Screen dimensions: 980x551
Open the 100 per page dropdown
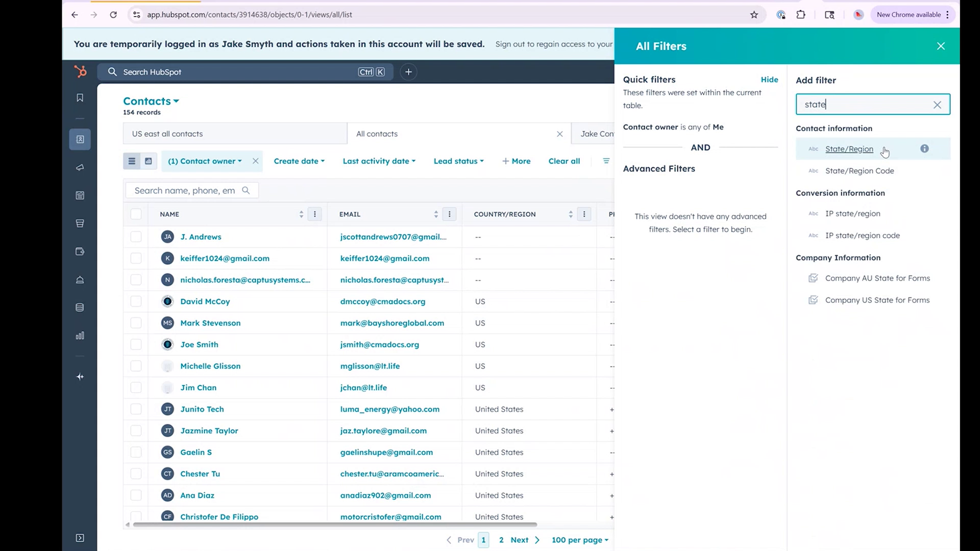click(579, 539)
